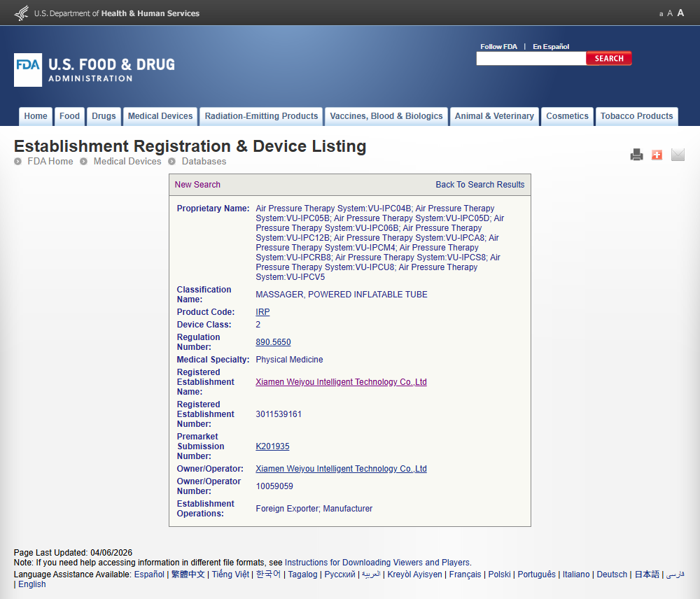Viewport: 700px width, 599px height.
Task: Open the Radiation-Emitting Products tab
Action: [x=261, y=116]
